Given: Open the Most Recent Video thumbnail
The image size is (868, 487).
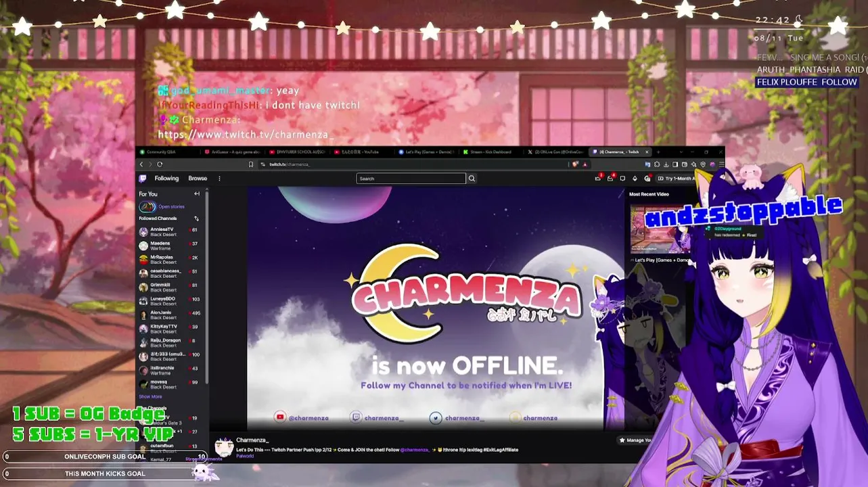Looking at the screenshot, I should tap(660, 230).
